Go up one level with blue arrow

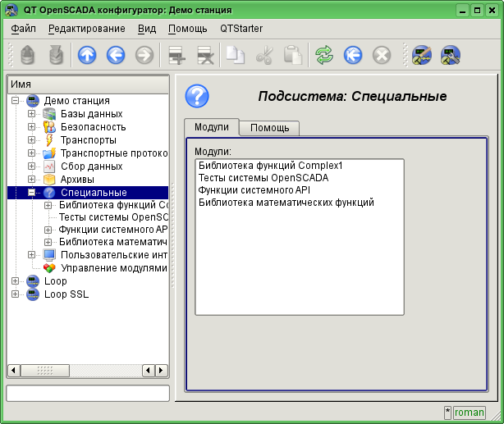click(87, 55)
